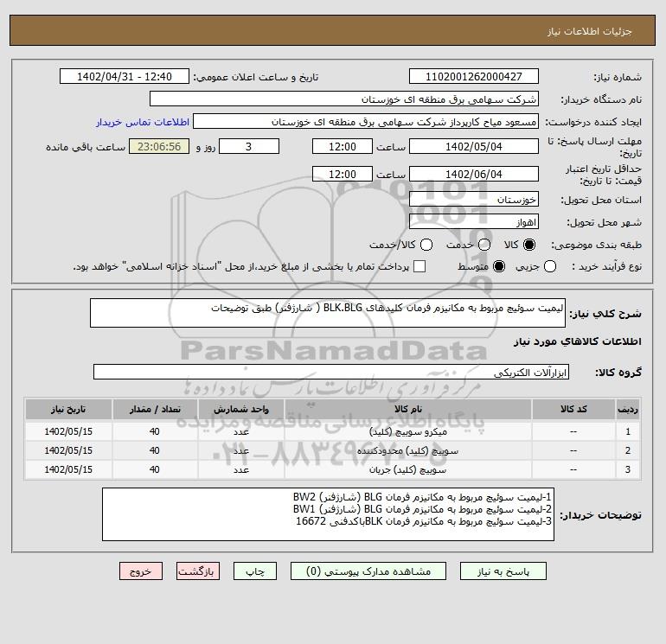The width and height of the screenshot is (666, 644).
Task: Click quantity 40 in محدودکننده row
Action: coord(155,451)
